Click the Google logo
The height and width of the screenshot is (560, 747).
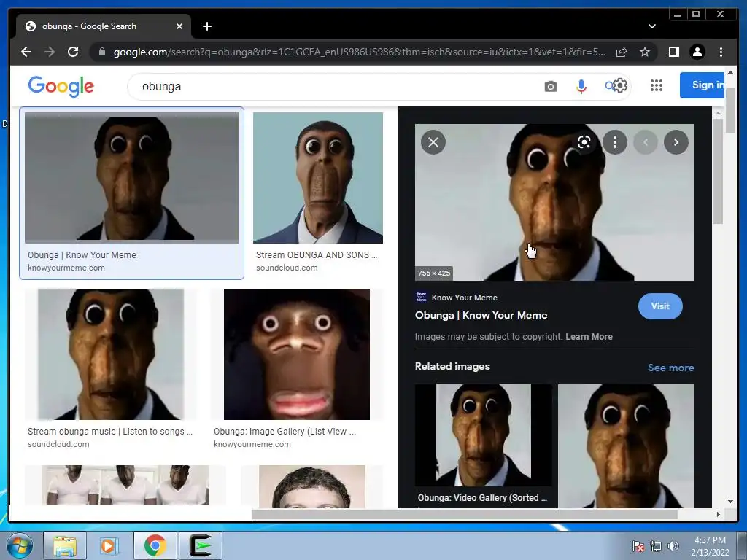[61, 86]
